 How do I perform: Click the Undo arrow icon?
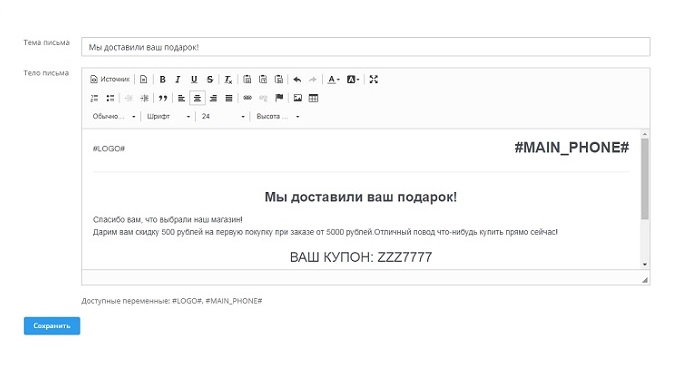297,80
